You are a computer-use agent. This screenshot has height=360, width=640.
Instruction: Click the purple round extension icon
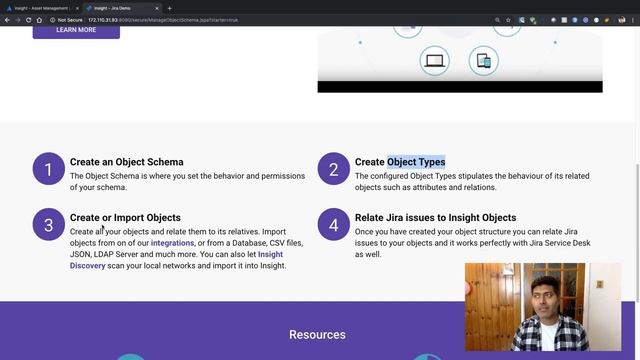(585, 20)
